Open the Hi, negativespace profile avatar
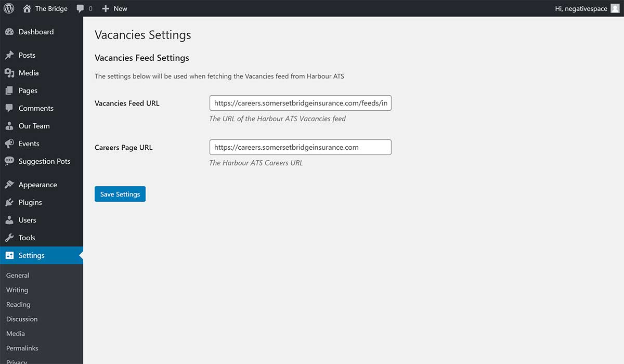624x364 pixels. 616,8
